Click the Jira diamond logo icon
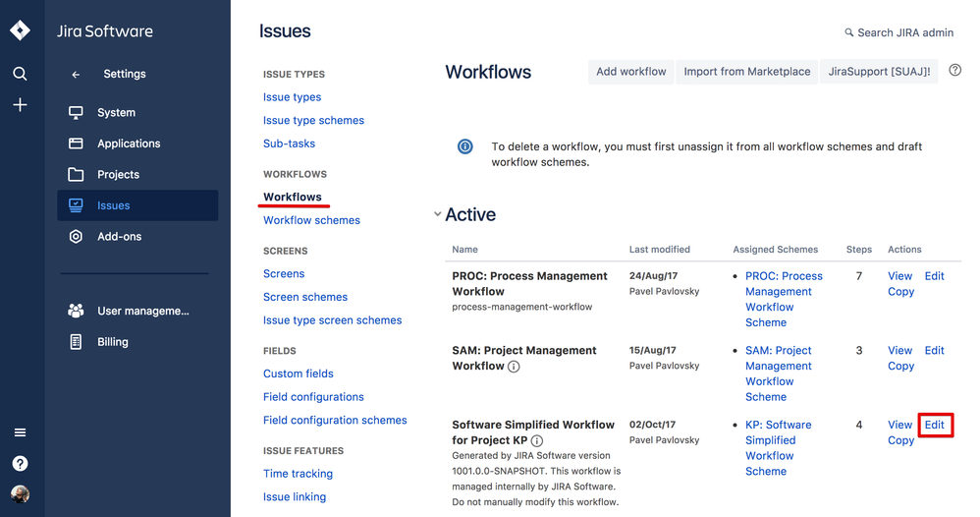Screen dimensions: 980x517 [20, 30]
